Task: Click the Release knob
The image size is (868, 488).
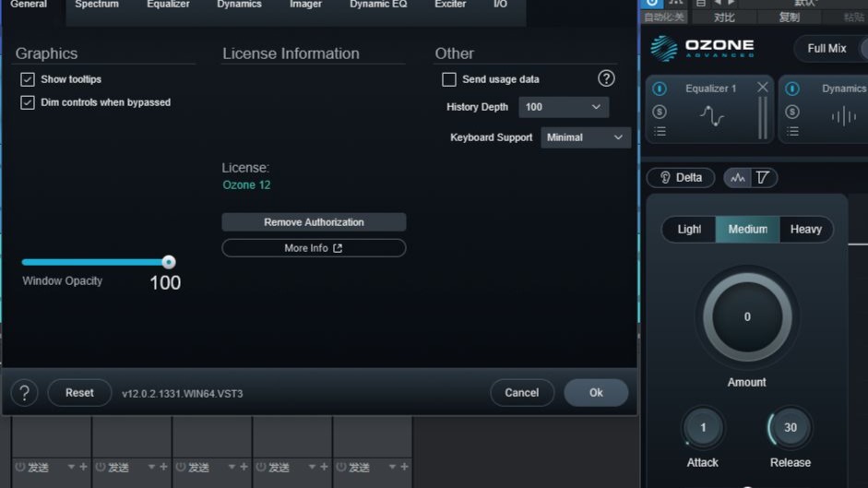Action: (x=790, y=428)
